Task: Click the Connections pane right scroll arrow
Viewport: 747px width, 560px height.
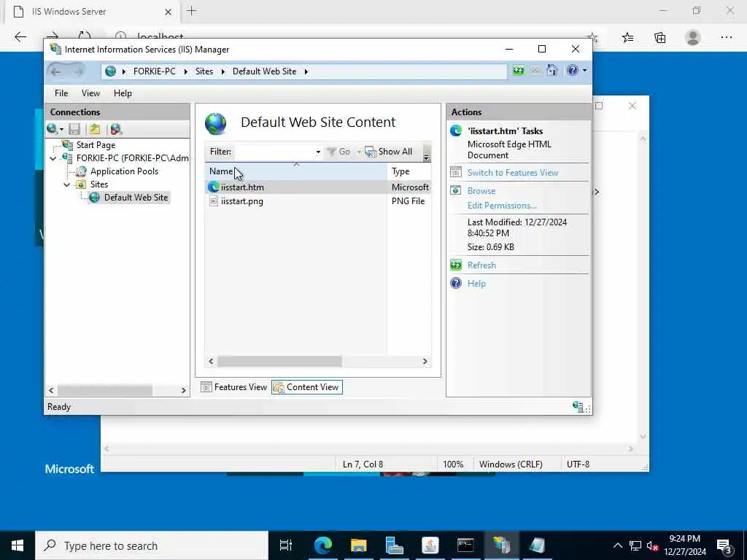Action: coord(183,391)
